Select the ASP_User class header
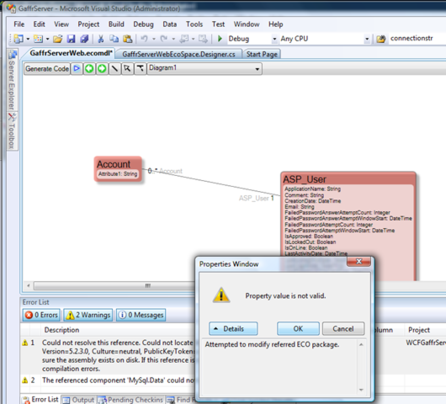The width and height of the screenshot is (446, 404). point(348,179)
